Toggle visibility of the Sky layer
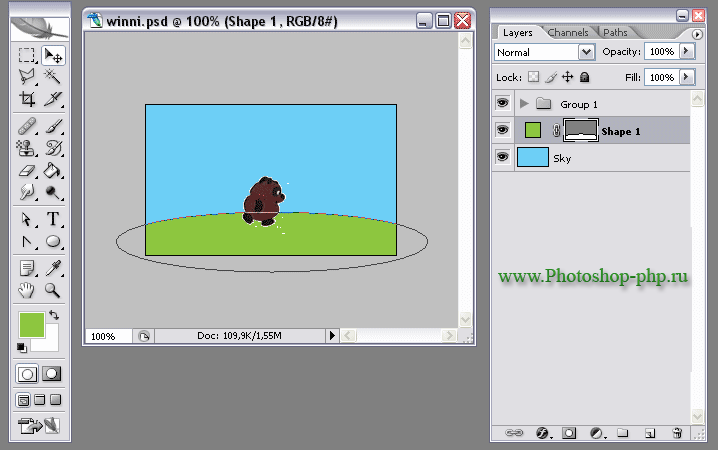 point(503,157)
